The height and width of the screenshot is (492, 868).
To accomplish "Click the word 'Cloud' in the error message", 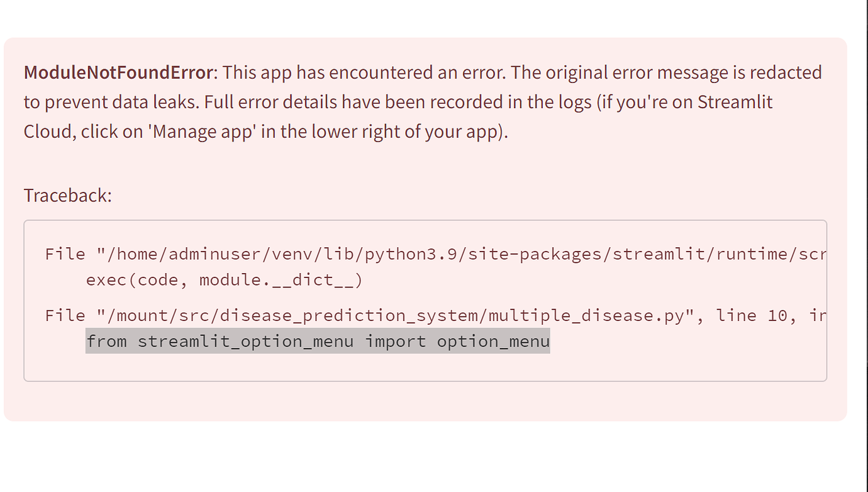I will pyautogui.click(x=49, y=133).
